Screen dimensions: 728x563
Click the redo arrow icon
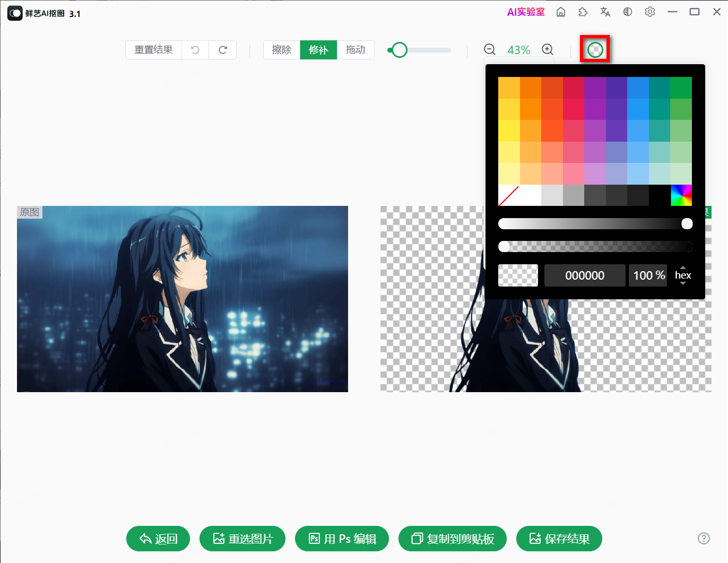pos(223,50)
